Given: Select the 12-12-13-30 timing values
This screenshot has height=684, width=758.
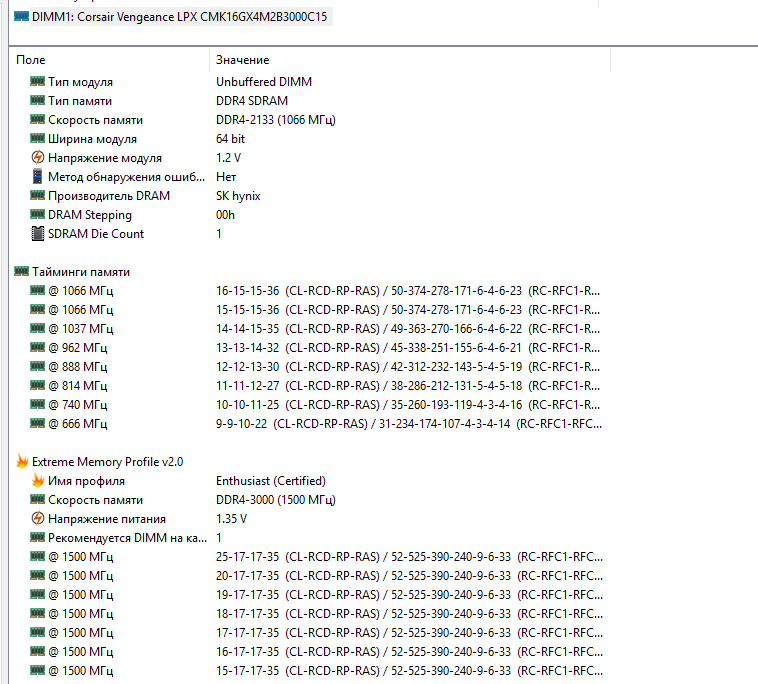Looking at the screenshot, I should click(408, 366).
